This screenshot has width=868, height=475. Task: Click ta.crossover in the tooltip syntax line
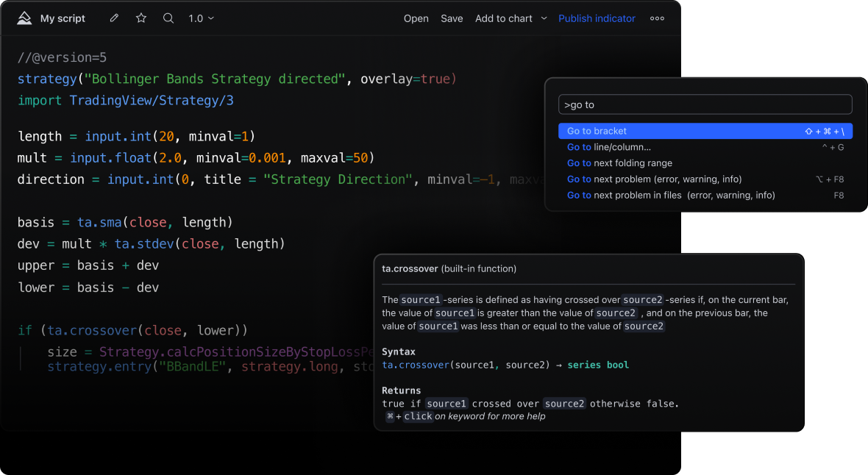415,365
